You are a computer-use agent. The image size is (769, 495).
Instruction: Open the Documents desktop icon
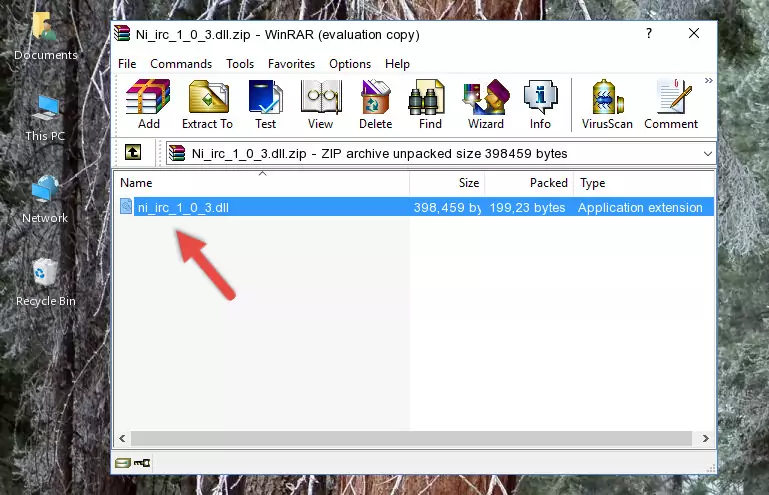46,37
